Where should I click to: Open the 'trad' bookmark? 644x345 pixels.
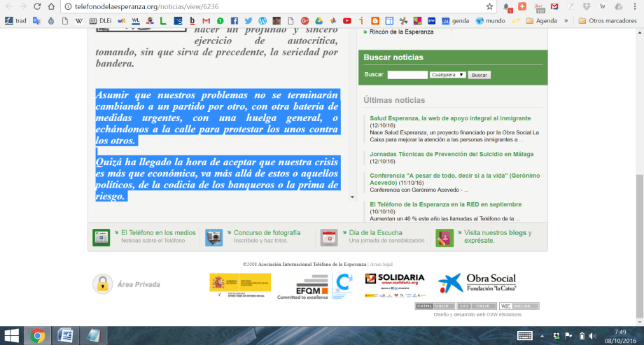(15, 20)
